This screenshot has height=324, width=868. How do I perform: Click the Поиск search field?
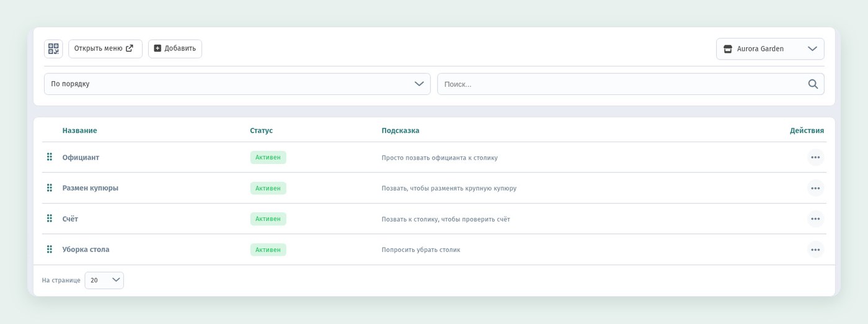pos(631,84)
